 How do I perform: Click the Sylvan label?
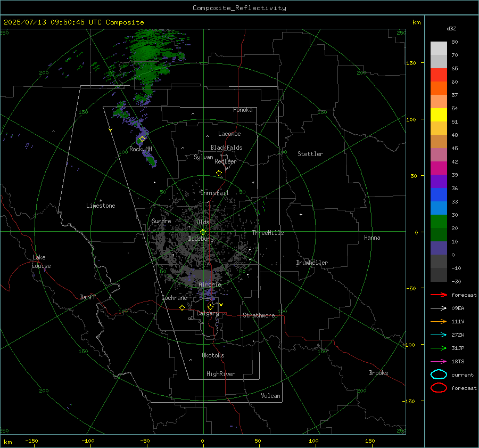click(x=203, y=157)
